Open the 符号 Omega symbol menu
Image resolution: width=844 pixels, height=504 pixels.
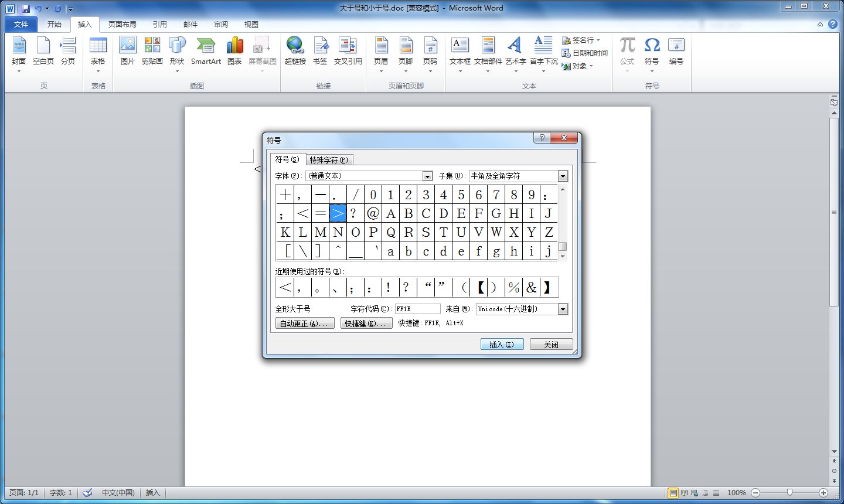(652, 52)
